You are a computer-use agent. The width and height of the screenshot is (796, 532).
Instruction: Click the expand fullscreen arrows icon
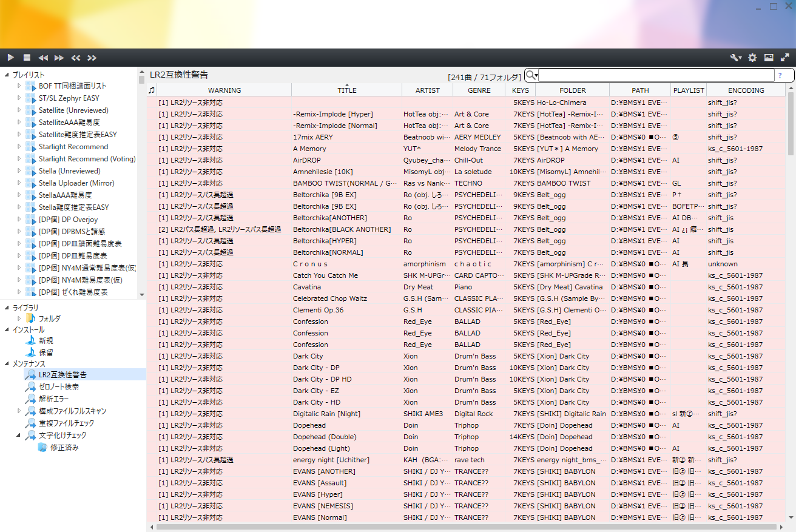(x=784, y=58)
